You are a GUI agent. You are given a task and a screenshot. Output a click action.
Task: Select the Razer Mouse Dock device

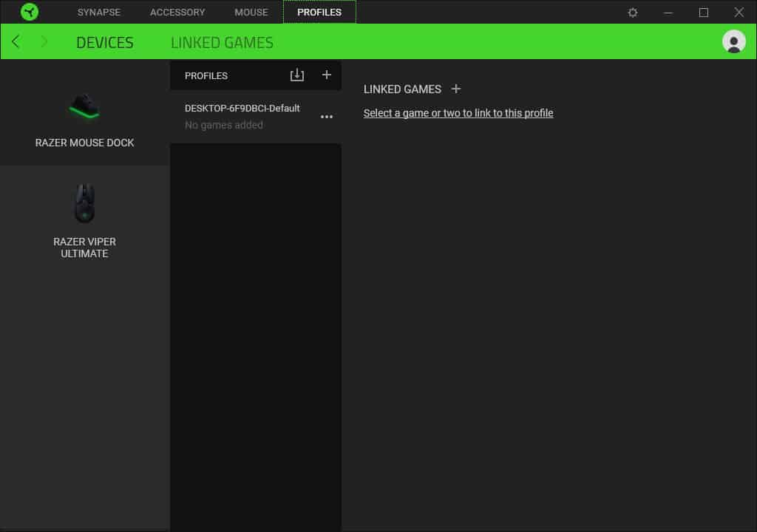pos(84,118)
